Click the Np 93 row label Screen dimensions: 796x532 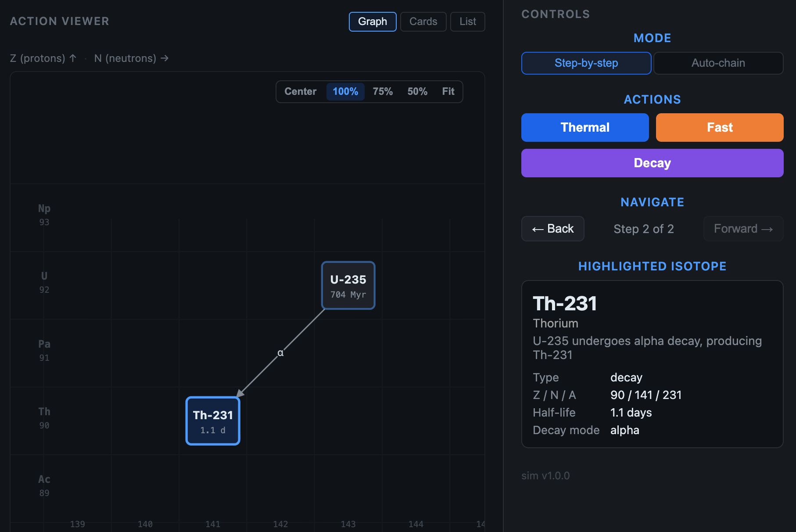tap(44, 215)
